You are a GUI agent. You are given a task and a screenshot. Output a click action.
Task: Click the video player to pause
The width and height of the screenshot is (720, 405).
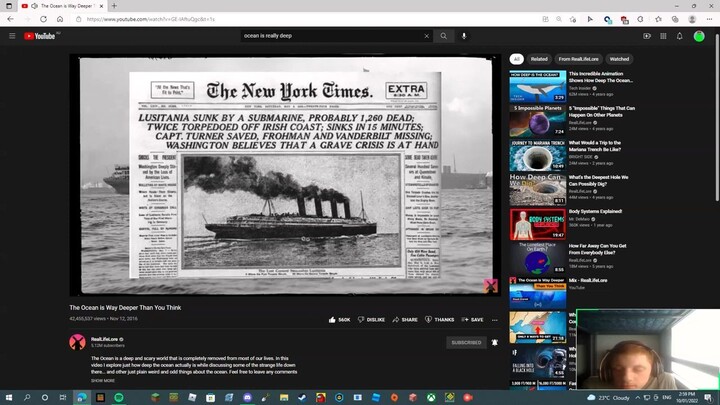285,175
